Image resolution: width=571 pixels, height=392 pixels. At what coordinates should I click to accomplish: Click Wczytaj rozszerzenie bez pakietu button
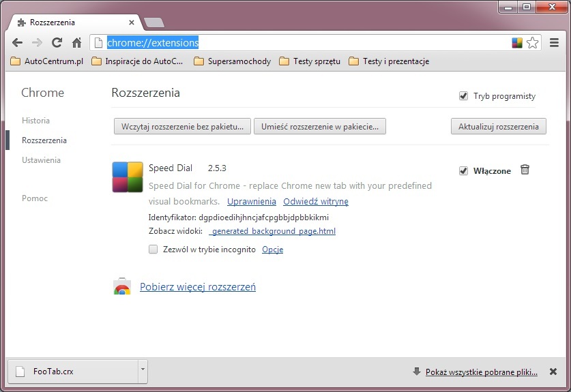(182, 126)
